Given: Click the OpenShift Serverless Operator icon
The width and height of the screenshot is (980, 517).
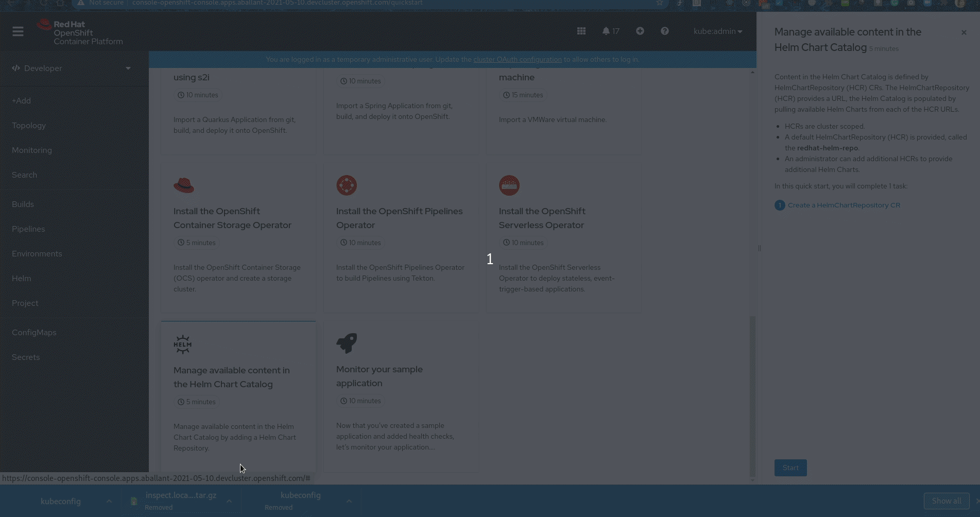Looking at the screenshot, I should [509, 185].
